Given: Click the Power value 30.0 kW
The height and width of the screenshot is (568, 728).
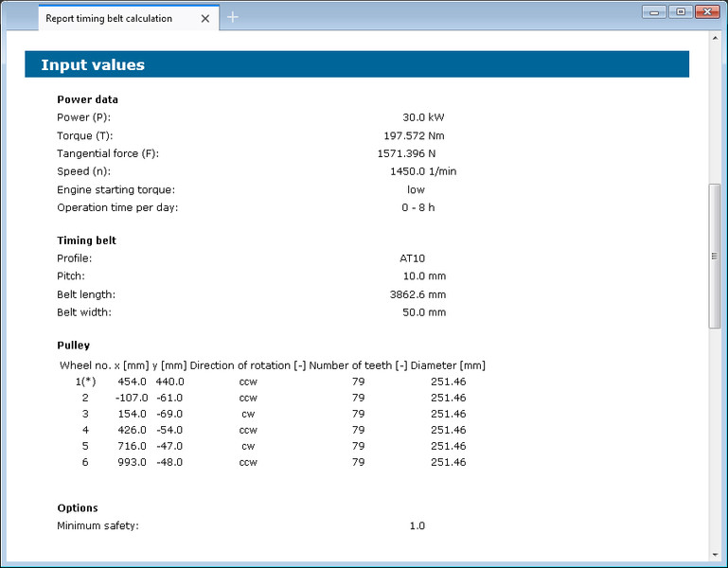Looking at the screenshot, I should [422, 117].
